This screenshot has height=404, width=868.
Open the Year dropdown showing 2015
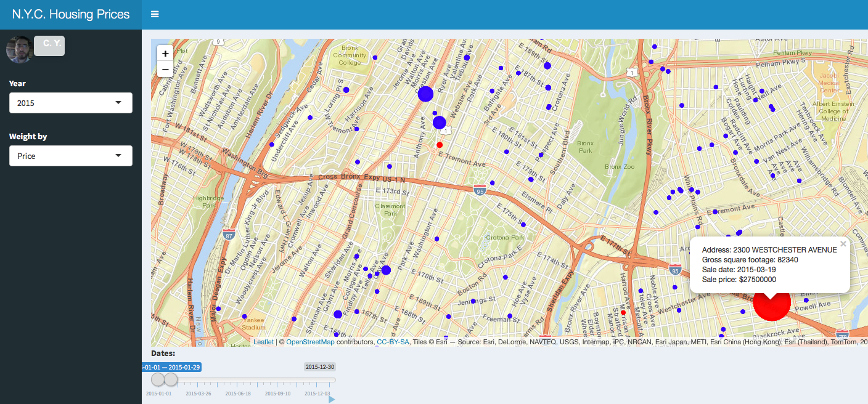(70, 103)
